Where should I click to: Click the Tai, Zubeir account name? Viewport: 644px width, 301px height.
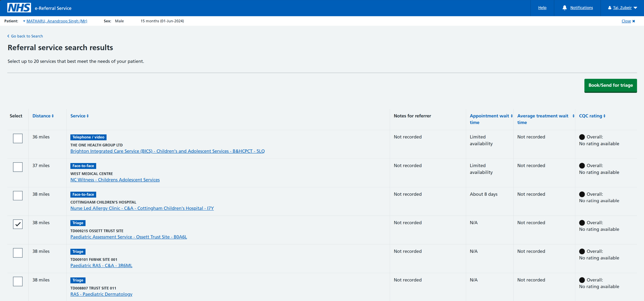click(622, 8)
